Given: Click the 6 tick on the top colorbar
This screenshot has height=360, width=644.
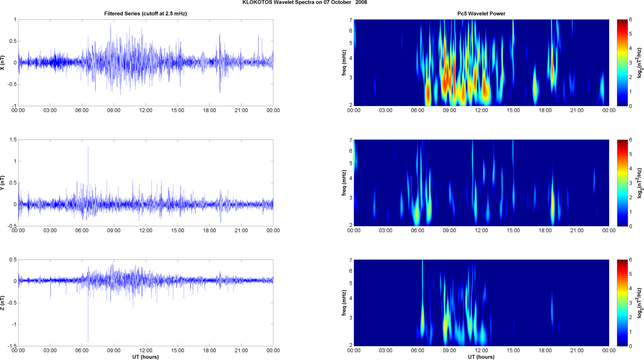Looking at the screenshot, I should [x=630, y=19].
